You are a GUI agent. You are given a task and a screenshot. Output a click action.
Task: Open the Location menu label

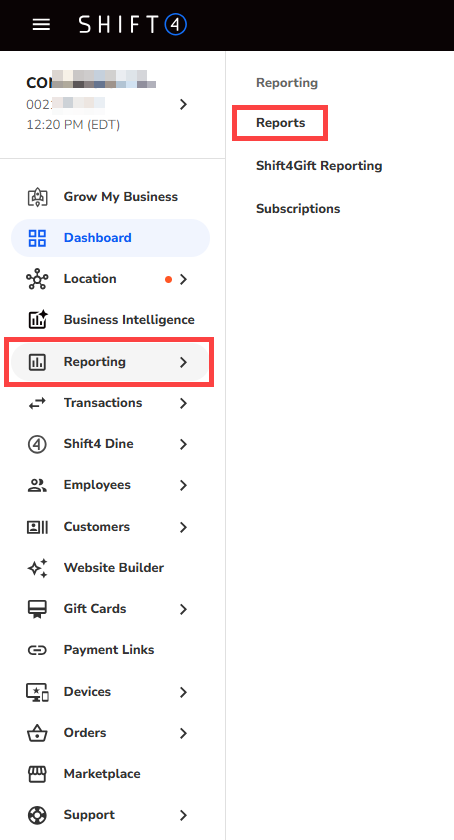click(90, 279)
